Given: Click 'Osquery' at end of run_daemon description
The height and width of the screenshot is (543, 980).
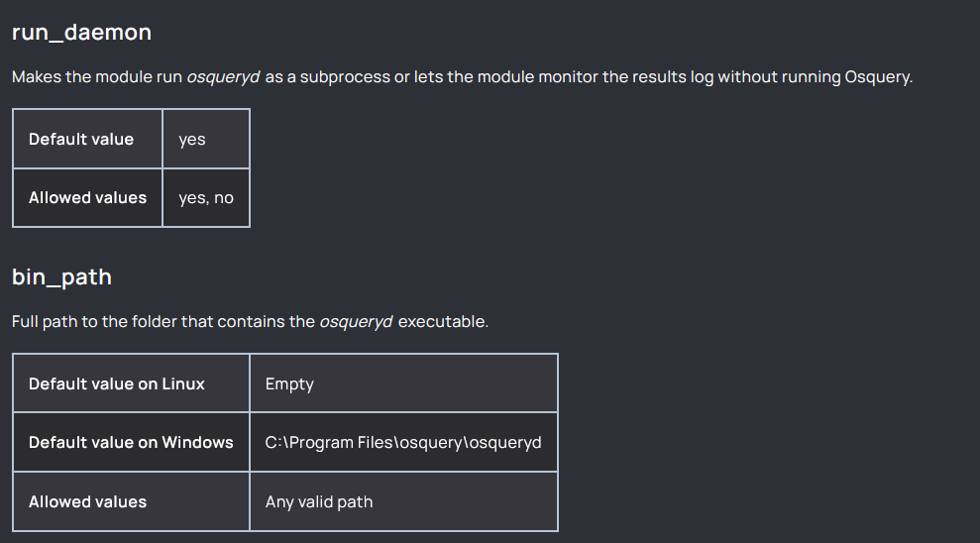Looking at the screenshot, I should (877, 77).
